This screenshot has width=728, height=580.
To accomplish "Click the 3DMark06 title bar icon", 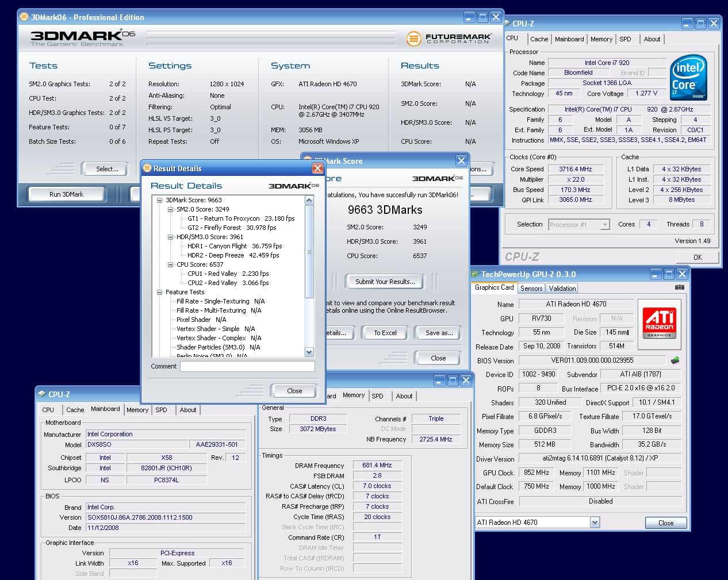I will coord(24,17).
